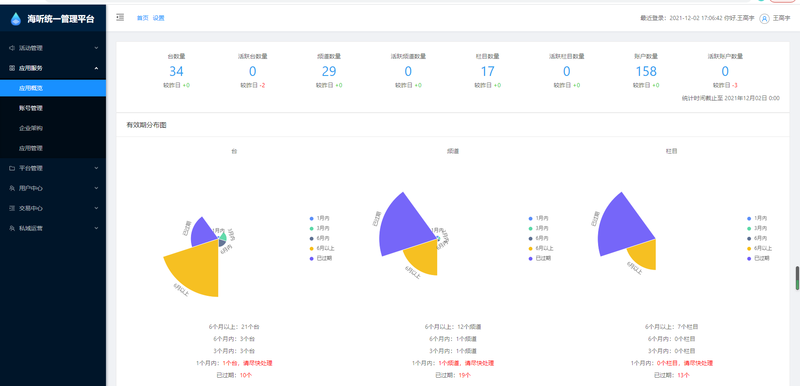
Task: Click 统计时间截止至 date text
Action: pos(730,98)
